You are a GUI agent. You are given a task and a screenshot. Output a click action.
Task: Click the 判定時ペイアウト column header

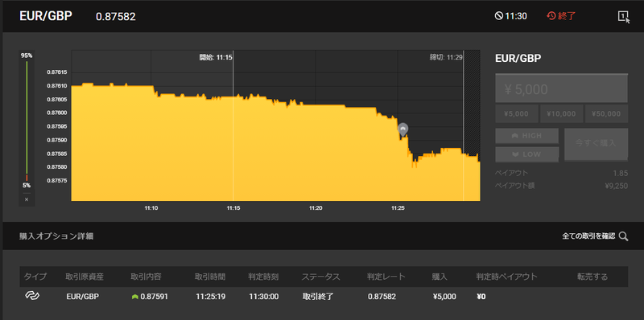(x=507, y=277)
